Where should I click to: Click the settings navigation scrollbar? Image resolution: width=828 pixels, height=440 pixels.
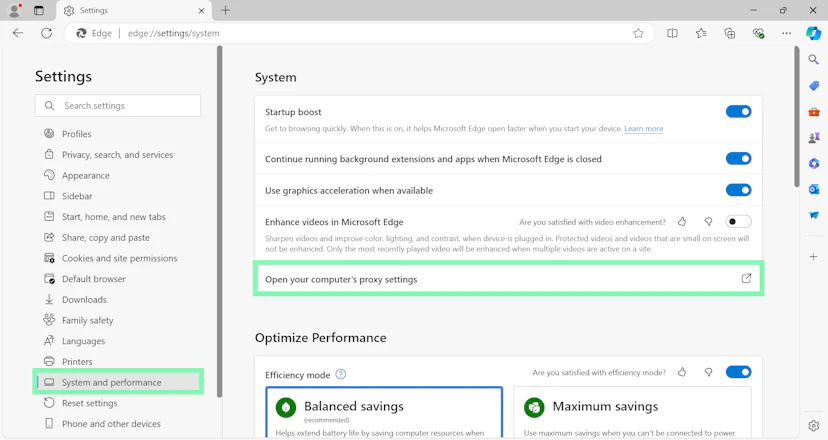tap(220, 221)
